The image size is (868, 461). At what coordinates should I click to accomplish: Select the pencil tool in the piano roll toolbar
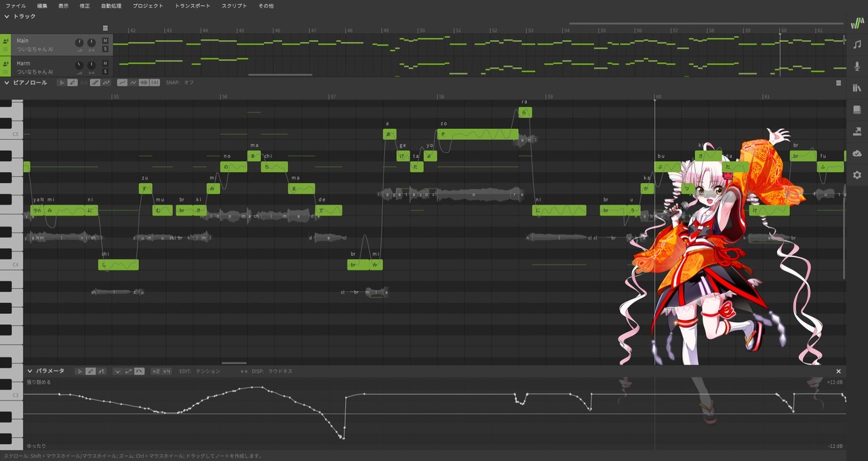click(x=72, y=83)
